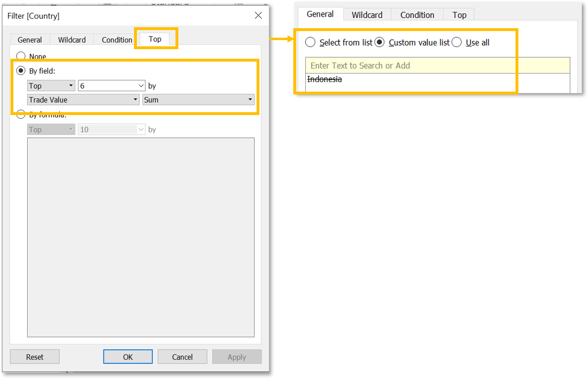588x379 pixels.
Task: Open the Trade Value field dropdown
Action: tap(83, 100)
